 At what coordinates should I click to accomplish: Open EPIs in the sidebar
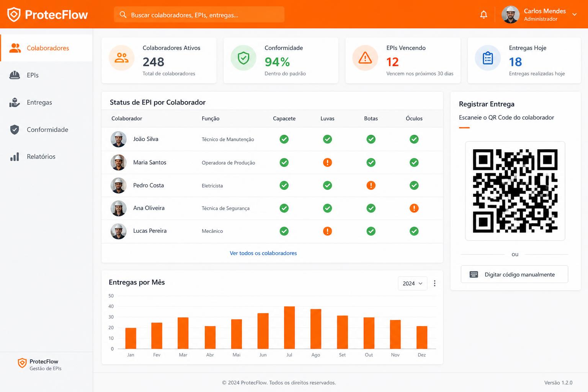(x=46, y=75)
